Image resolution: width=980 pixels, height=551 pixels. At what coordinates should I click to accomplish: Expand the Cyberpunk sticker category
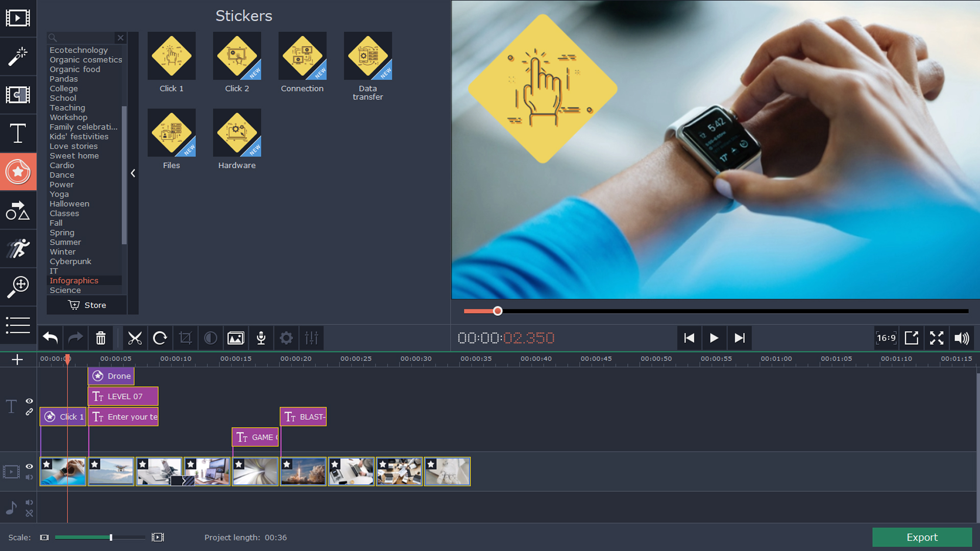[70, 261]
